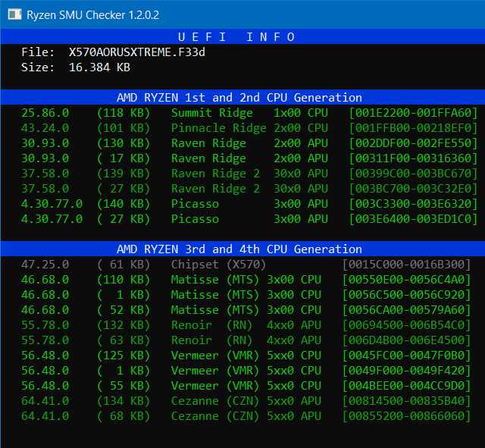This screenshot has width=485, height=448.
Task: Select address range [00855200-00866060]
Action: point(406,416)
